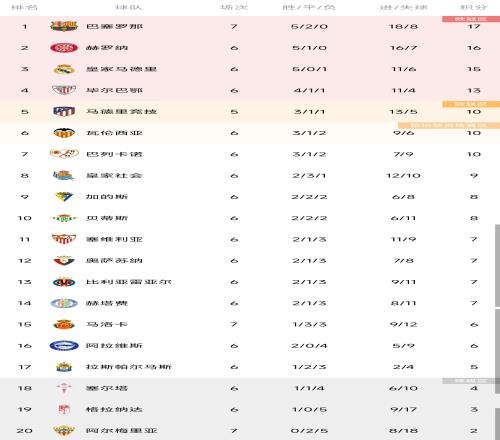
Task: Click the Barcelona (巴塞罗那) club crest
Action: pyautogui.click(x=64, y=26)
